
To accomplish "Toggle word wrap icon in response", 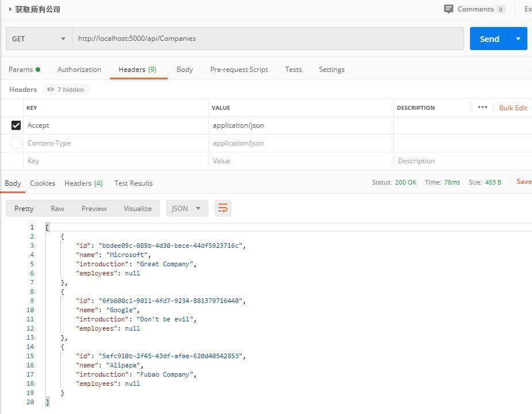I will pyautogui.click(x=222, y=208).
